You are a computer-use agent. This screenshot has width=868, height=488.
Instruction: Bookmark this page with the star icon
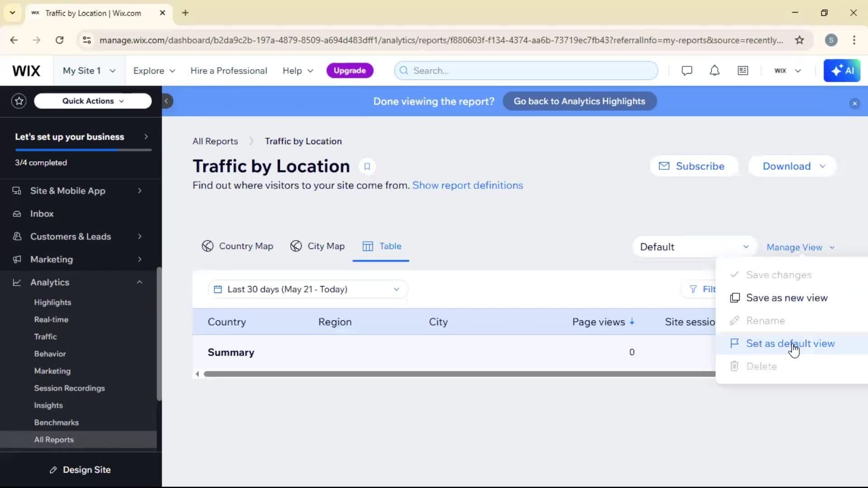click(799, 40)
